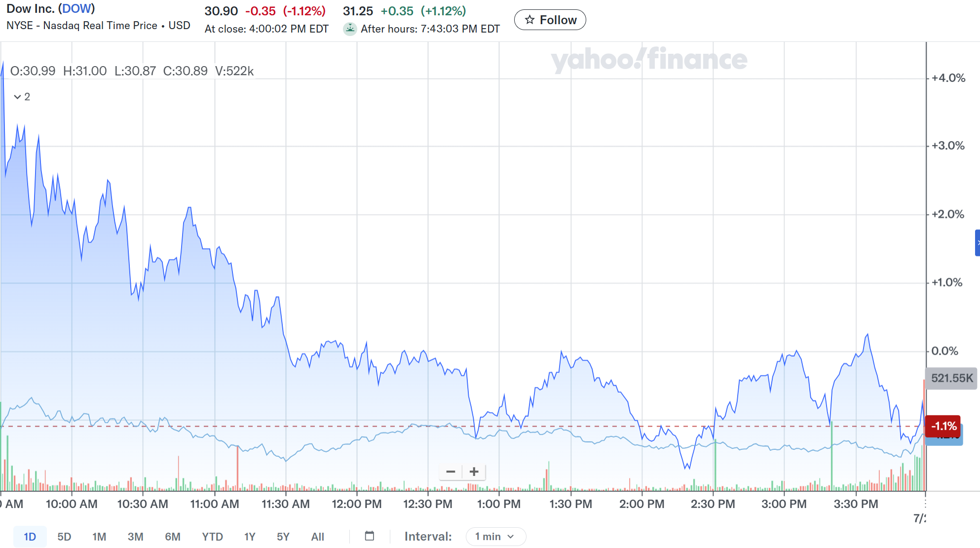View the All time range

coord(318,537)
